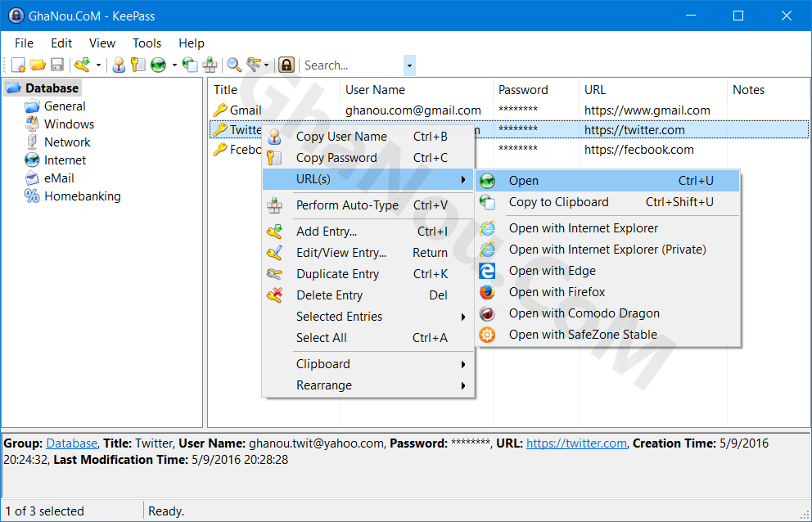Click into the Search box
This screenshot has height=522, width=812.
(x=353, y=65)
